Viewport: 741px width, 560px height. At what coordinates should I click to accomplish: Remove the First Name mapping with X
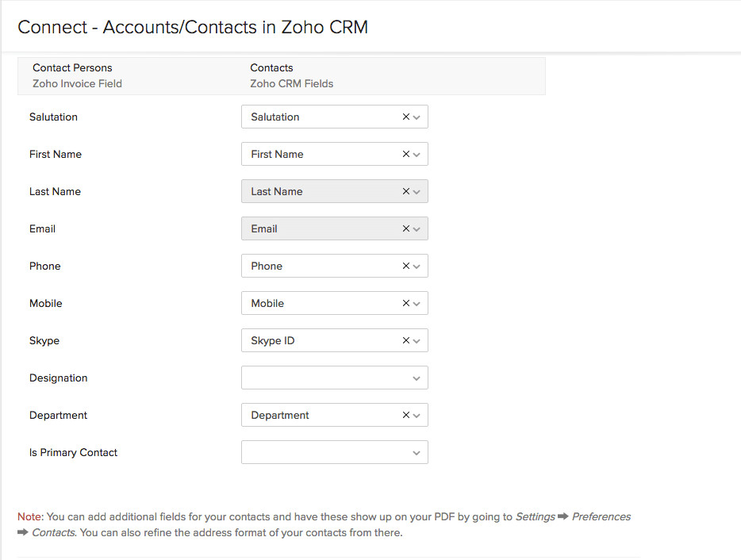(x=405, y=154)
